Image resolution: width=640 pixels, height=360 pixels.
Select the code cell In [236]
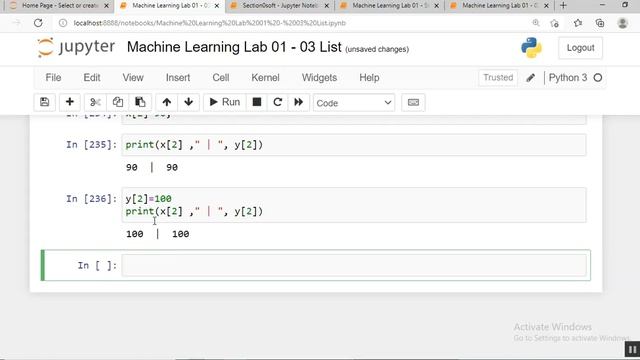click(x=354, y=205)
